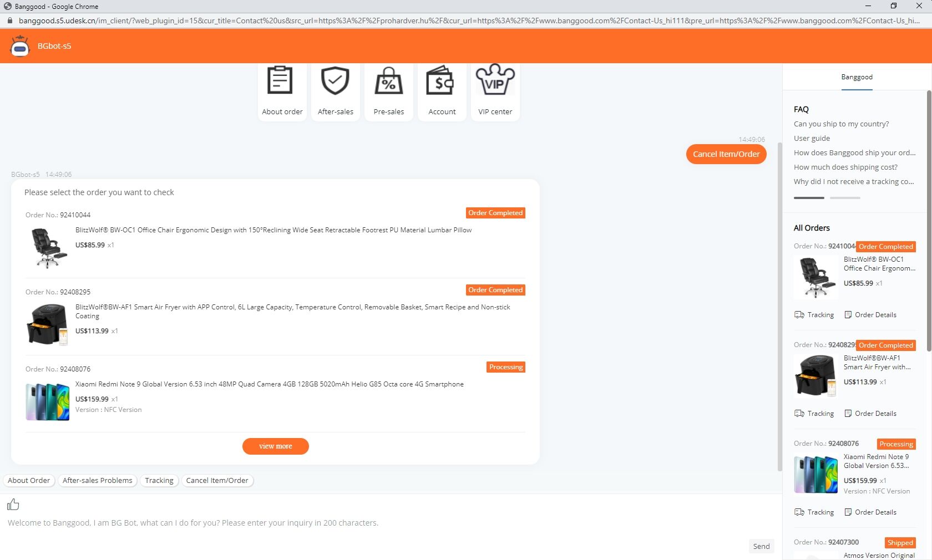Click Order Completed badge for order 92408295 in chat
Screen dimensions: 932x560
coord(495,290)
